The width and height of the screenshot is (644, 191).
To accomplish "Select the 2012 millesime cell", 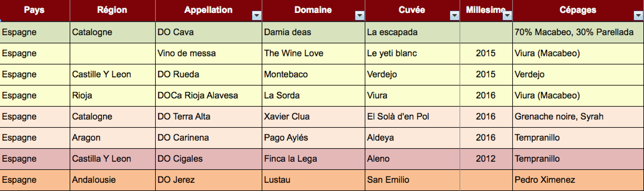I will point(486,159).
